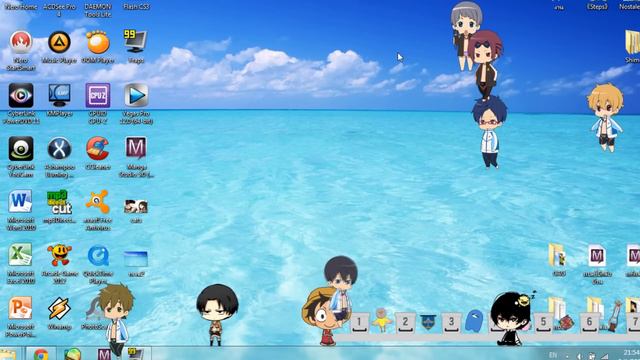Open Microsoft Word 2010 shortcut
Viewport: 640px width, 360px height.
[x=20, y=201]
